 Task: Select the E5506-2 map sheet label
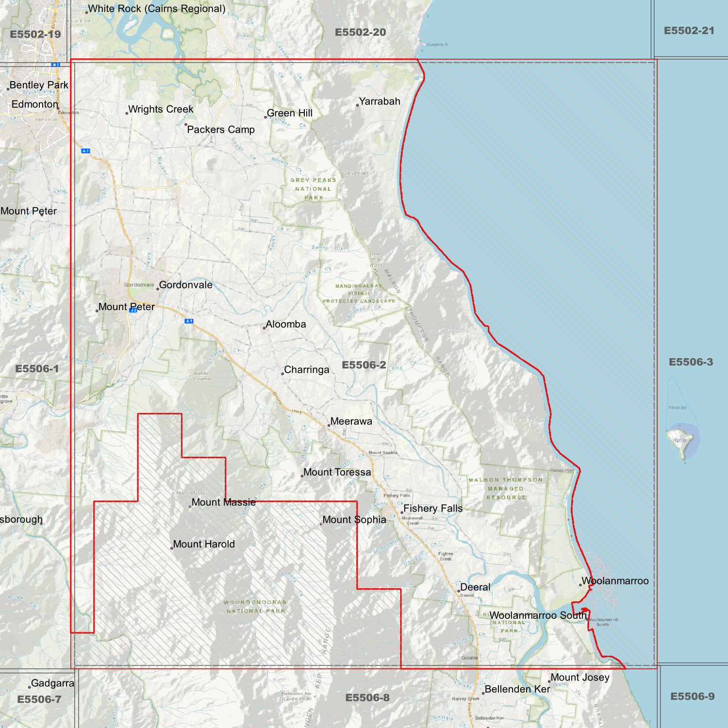(364, 365)
